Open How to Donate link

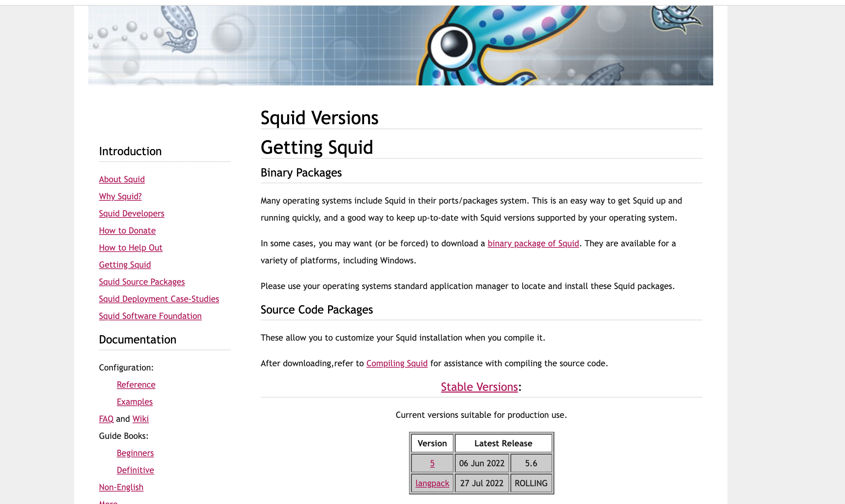tap(127, 231)
